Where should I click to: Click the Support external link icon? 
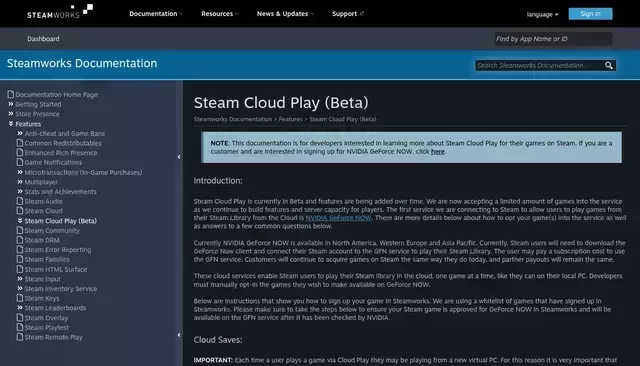(362, 13)
